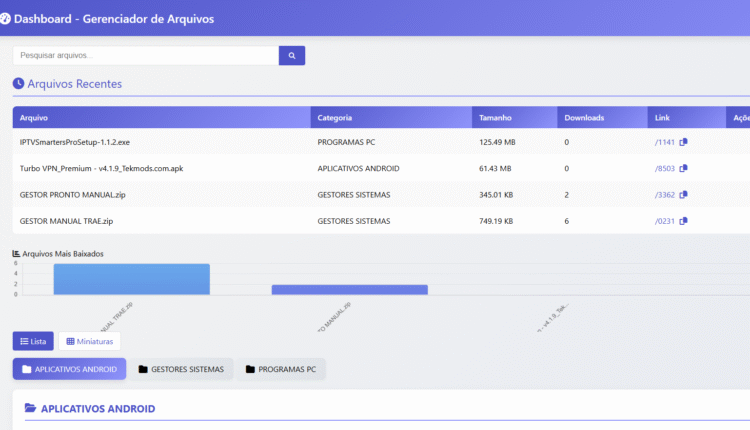The image size is (750, 430).
Task: Select the GESTORES SISTEMAS tab
Action: pyautogui.click(x=181, y=369)
